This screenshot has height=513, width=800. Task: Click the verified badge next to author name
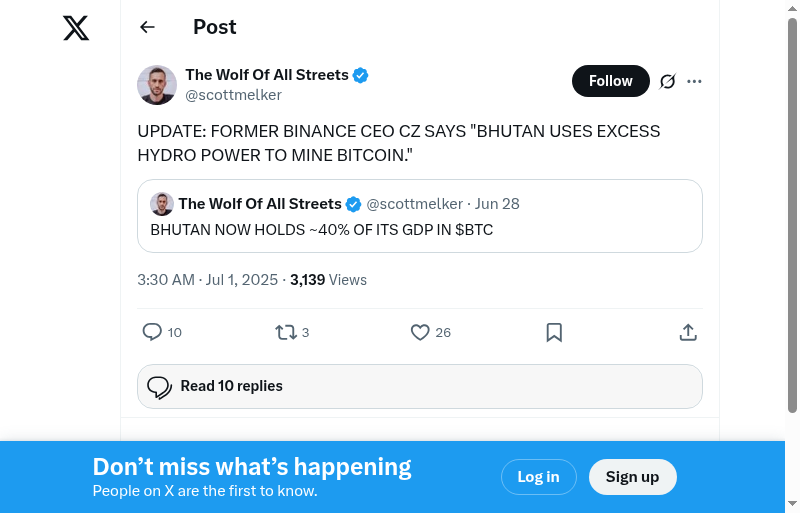click(x=361, y=75)
